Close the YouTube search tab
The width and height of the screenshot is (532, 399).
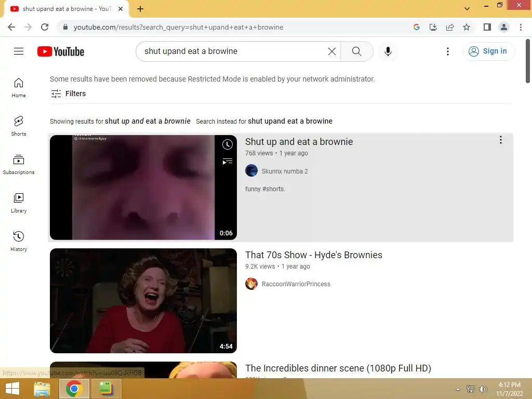121,9
